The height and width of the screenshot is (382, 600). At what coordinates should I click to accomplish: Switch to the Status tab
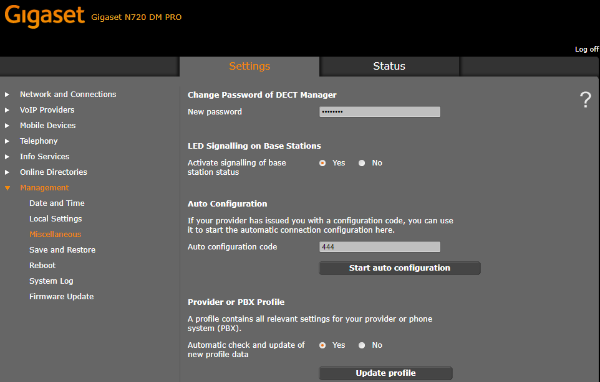pos(389,66)
